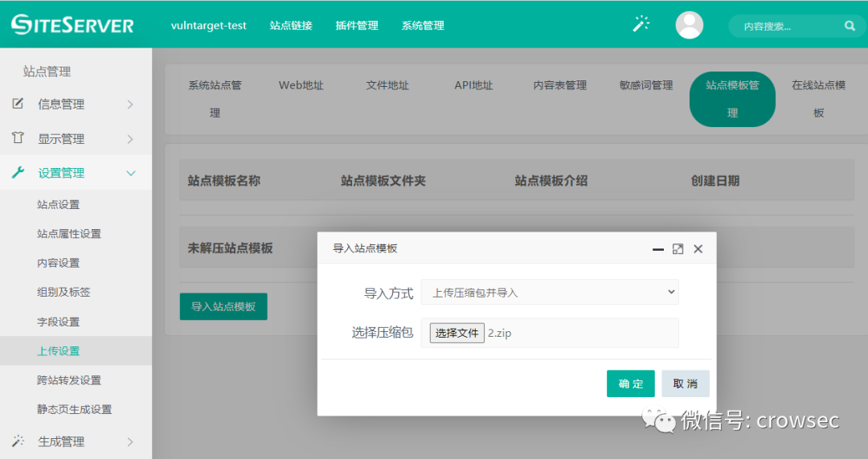This screenshot has height=459, width=868.
Task: Close the 导入站点模板 dialog
Action: click(x=698, y=249)
